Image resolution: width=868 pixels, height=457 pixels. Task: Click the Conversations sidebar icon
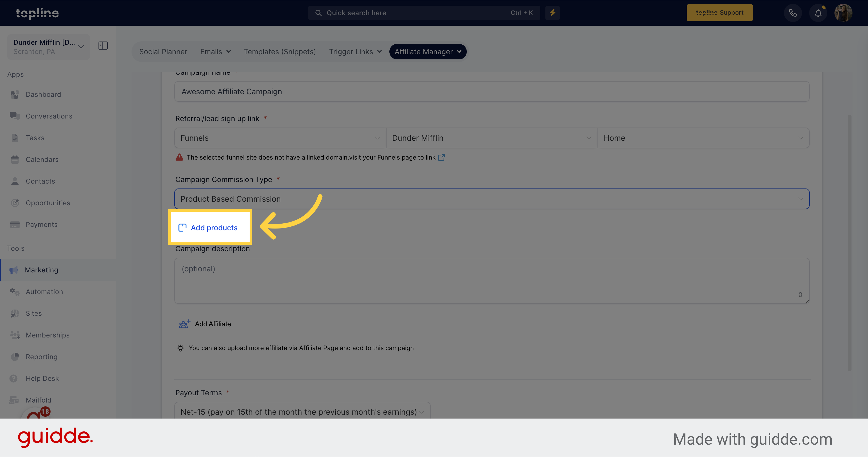point(15,116)
